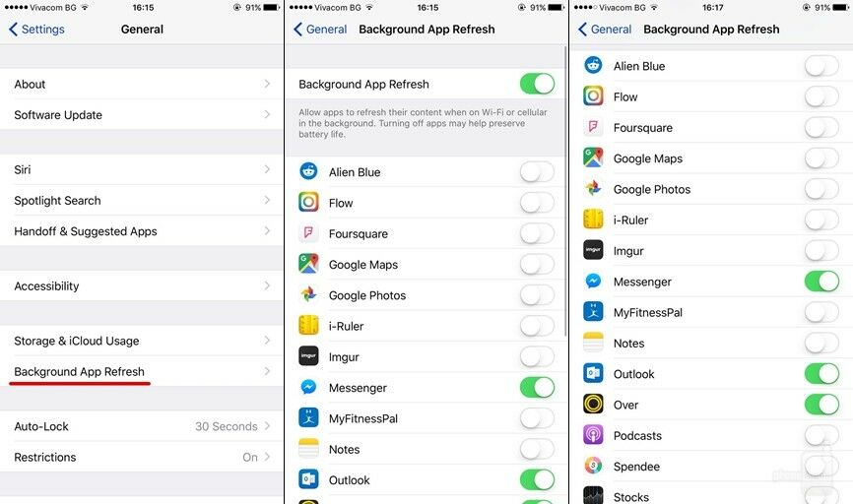Tap the Spendee app icon in right screen

click(x=593, y=466)
